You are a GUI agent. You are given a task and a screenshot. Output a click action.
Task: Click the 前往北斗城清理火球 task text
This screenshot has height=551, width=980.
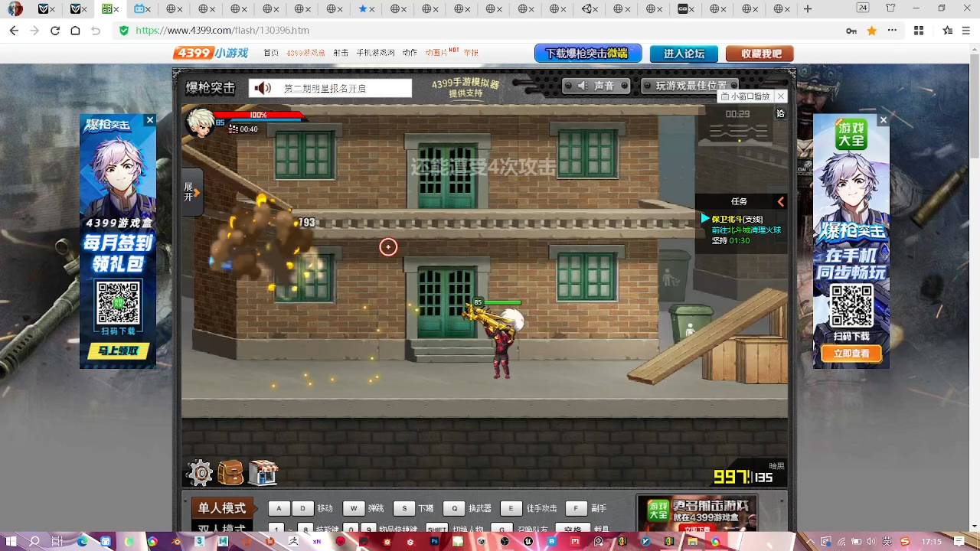click(x=746, y=230)
